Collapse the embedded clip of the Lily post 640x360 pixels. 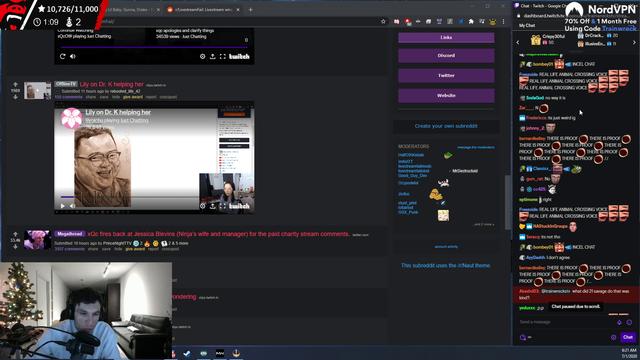pyautogui.click(x=57, y=91)
